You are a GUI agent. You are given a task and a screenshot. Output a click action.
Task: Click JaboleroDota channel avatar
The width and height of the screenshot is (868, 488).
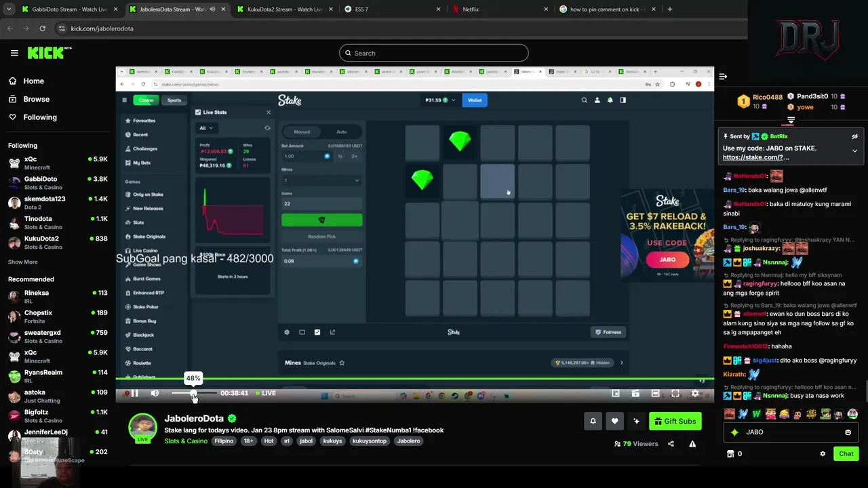click(142, 428)
